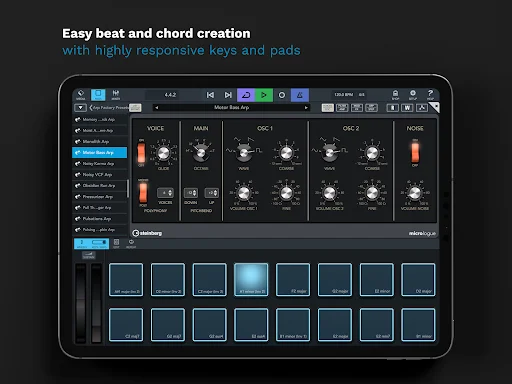Adjust the Pitchbend Down stepper
The width and height of the screenshot is (512, 384).
click(191, 193)
